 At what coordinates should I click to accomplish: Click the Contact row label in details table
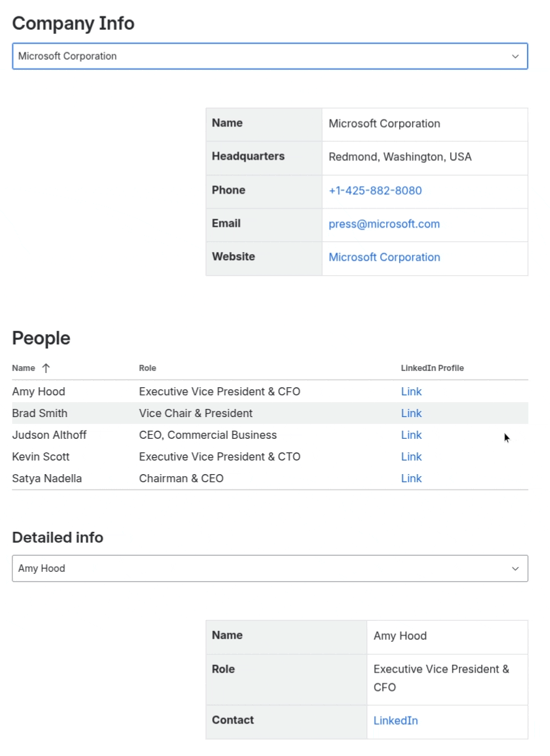pos(233,720)
